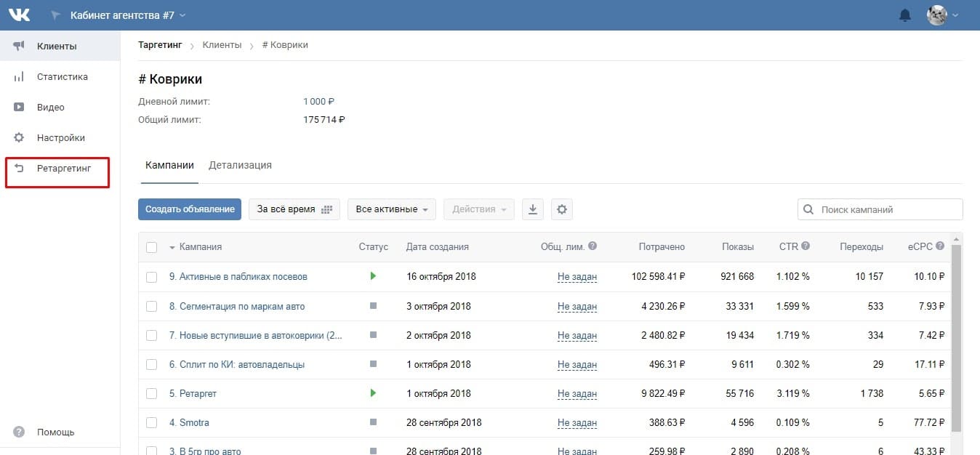The width and height of the screenshot is (980, 455).
Task: Select checkbox for 9. Активные в пабликах посевов
Action: (151, 277)
